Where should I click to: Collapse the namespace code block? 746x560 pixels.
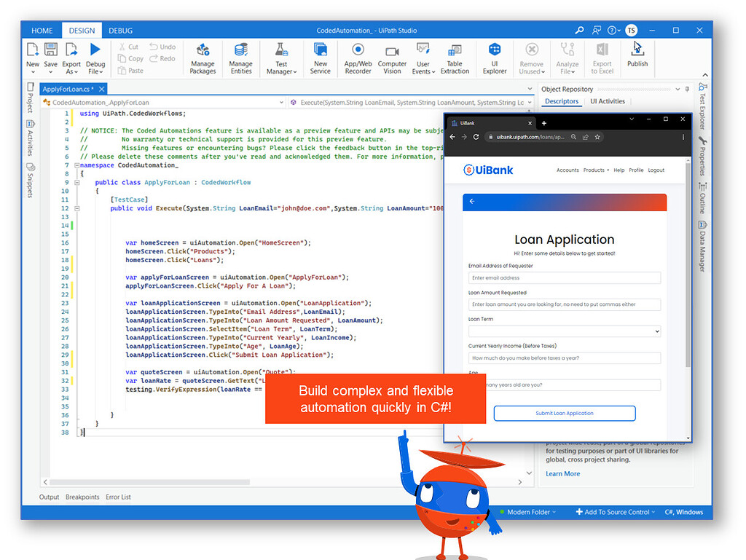76,165
